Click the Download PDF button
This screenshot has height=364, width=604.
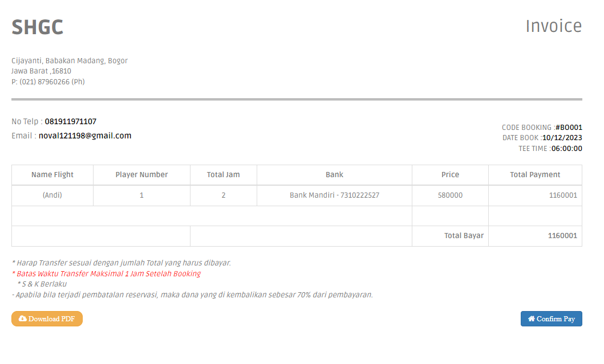[47, 318]
